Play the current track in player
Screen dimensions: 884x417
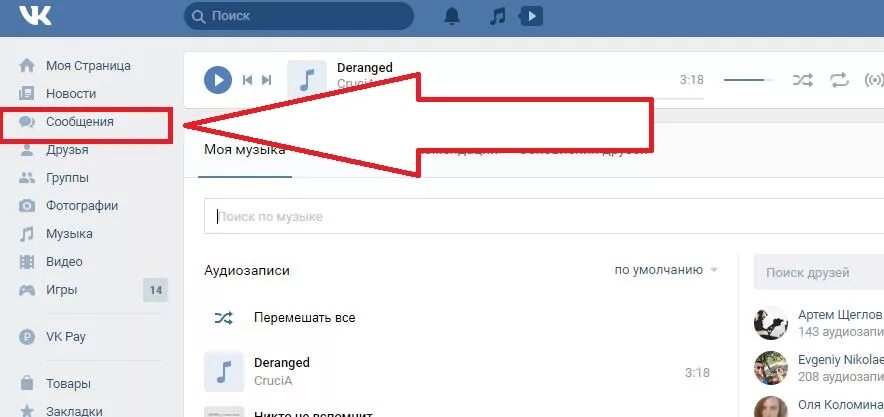[218, 79]
